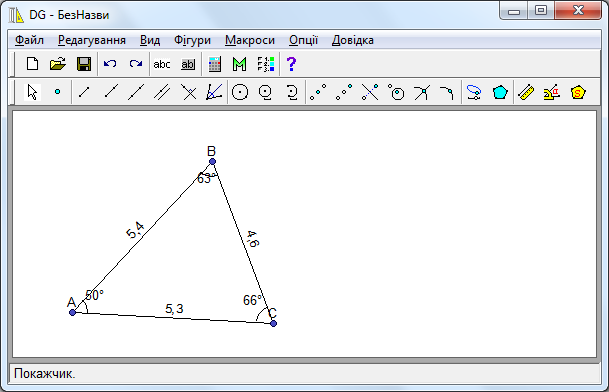
Task: Click the 5,4 side length label
Action: pos(135,230)
